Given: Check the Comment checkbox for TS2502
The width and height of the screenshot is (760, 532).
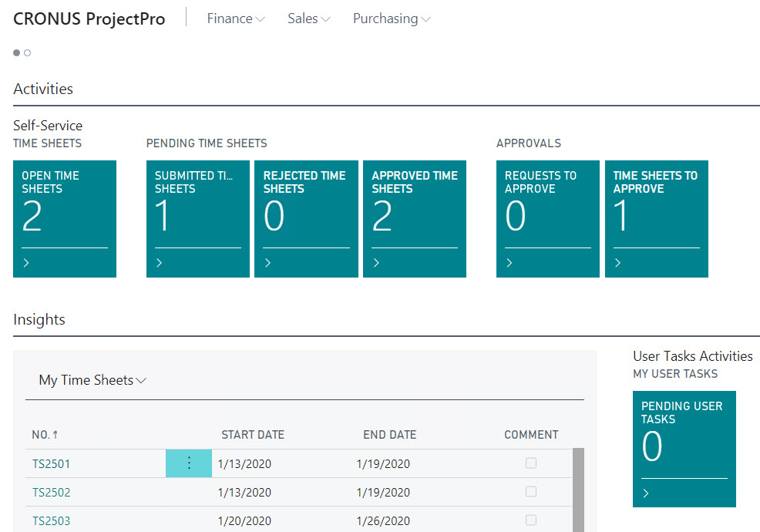Looking at the screenshot, I should 530,491.
